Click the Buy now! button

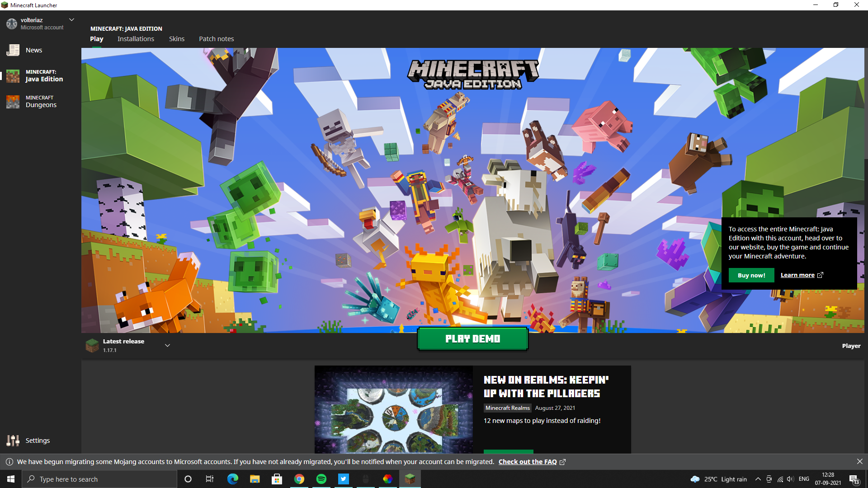click(751, 275)
